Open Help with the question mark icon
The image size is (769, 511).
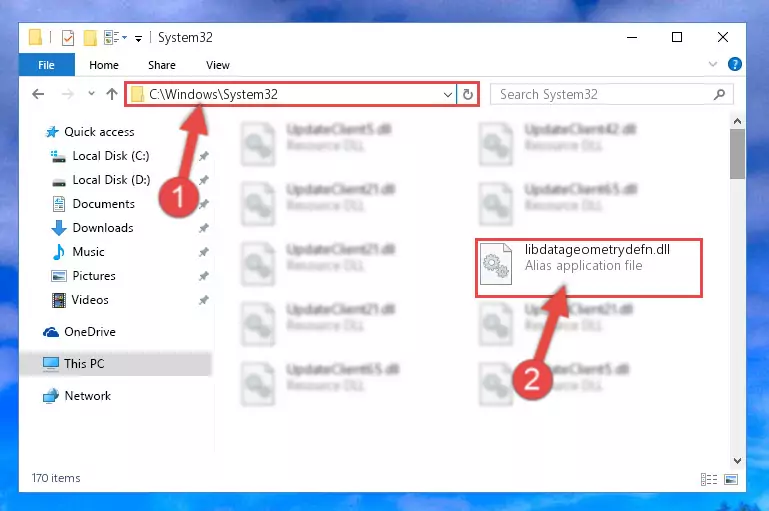pos(734,64)
